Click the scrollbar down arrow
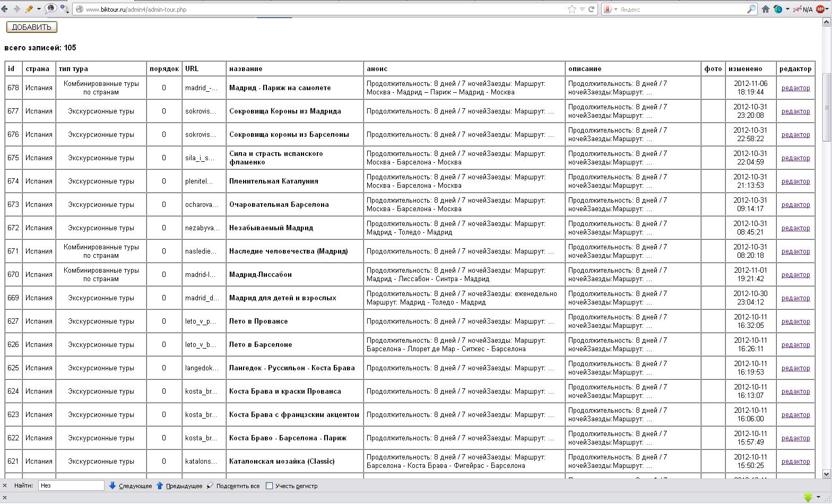Screen dimensions: 832x504 point(827,474)
